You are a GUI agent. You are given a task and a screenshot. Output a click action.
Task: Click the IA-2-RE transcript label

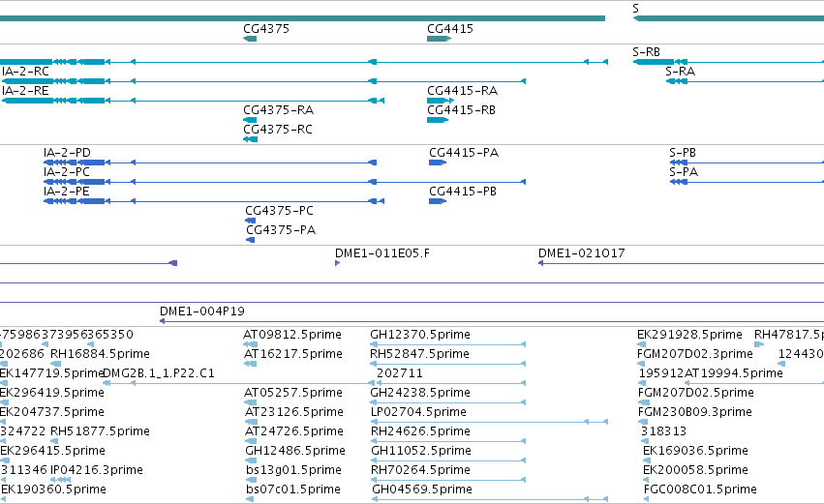click(25, 91)
